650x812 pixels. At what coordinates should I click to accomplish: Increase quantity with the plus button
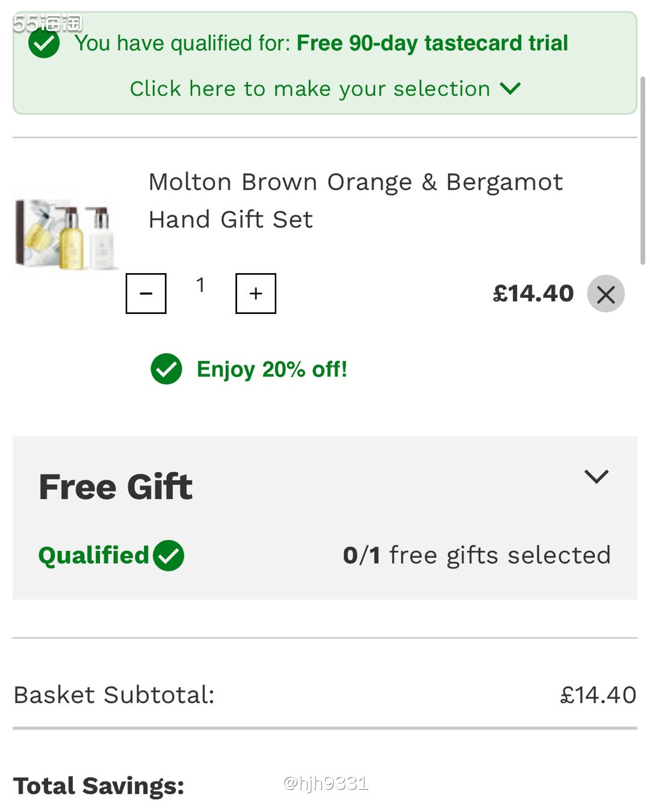tap(256, 294)
